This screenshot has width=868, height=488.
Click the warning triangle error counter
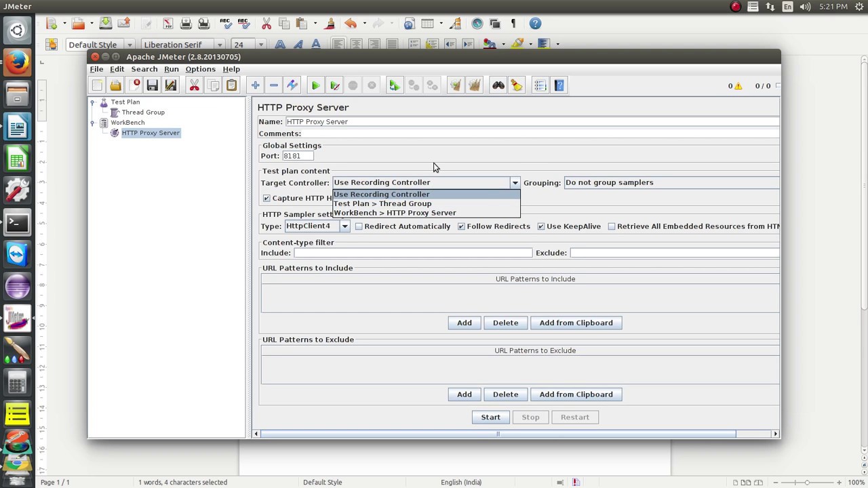738,86
